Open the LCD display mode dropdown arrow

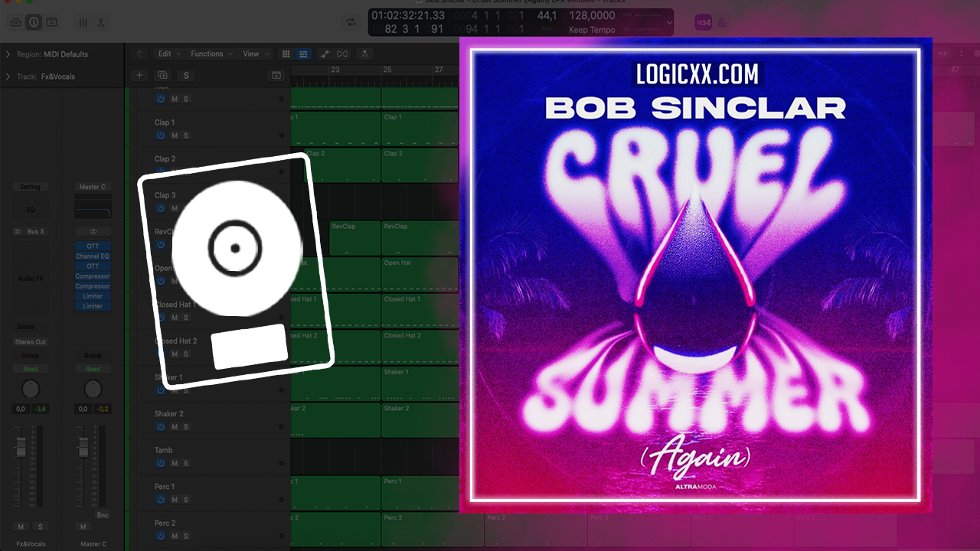click(x=669, y=23)
